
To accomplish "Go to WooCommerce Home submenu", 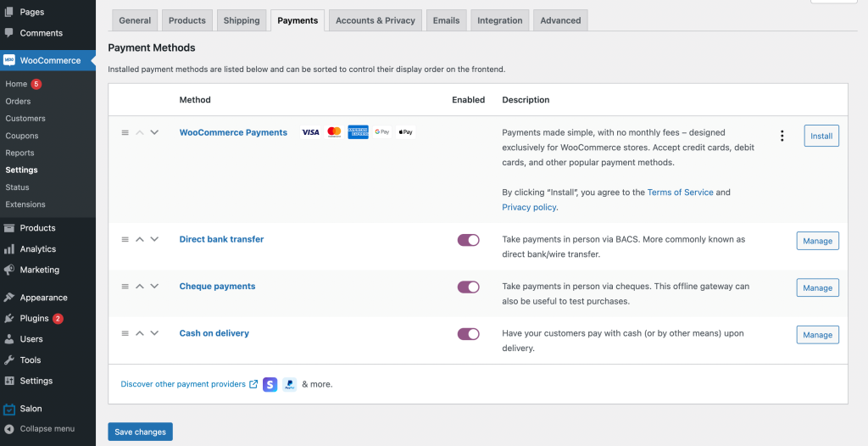I will click(16, 84).
